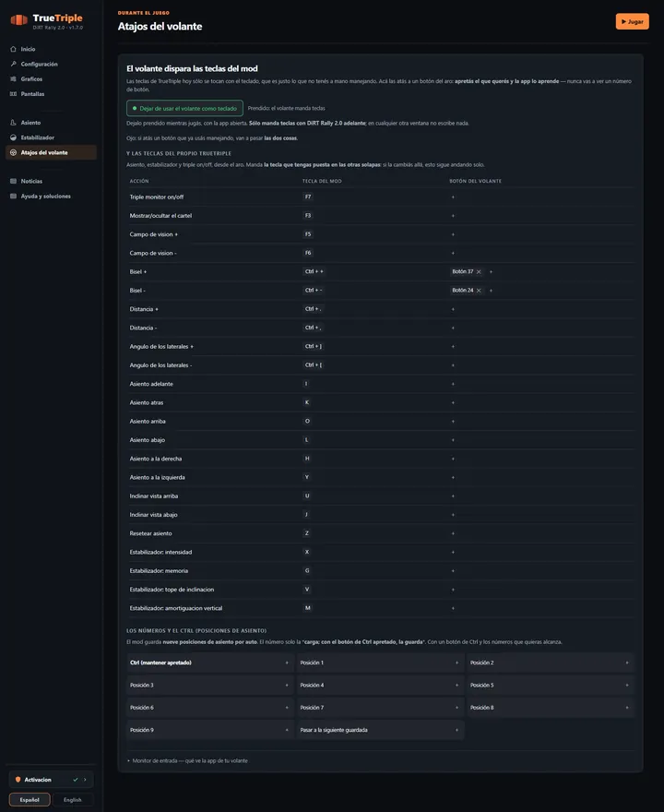Viewport: 664px width, 812px height.
Task: Assign a button to Posición 2
Action: 627,663
